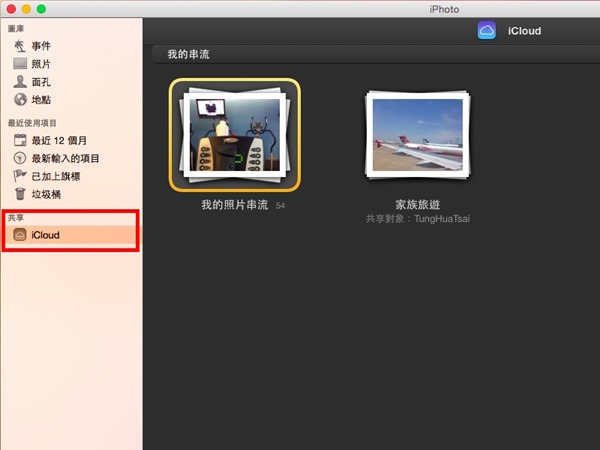Zoom iPhoto window with green button

(41, 9)
